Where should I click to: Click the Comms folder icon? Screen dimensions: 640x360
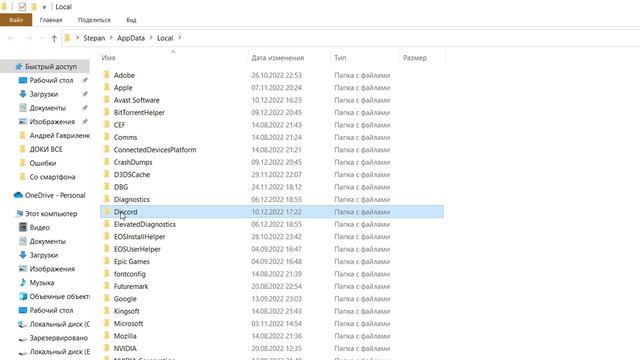point(107,137)
